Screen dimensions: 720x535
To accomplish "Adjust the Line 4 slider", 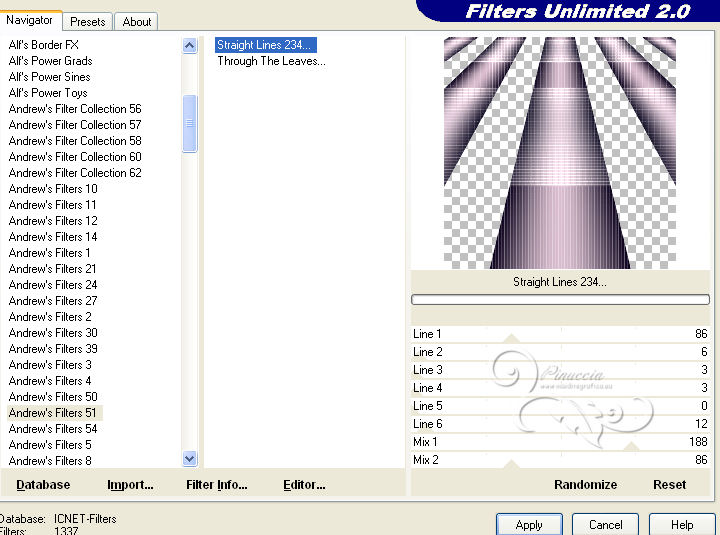I will 560,388.
